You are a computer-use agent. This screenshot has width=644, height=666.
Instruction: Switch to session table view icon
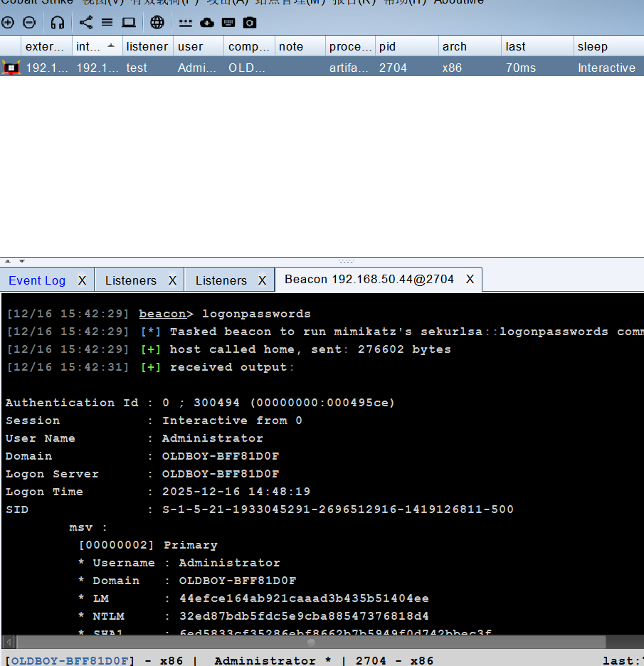(x=107, y=23)
